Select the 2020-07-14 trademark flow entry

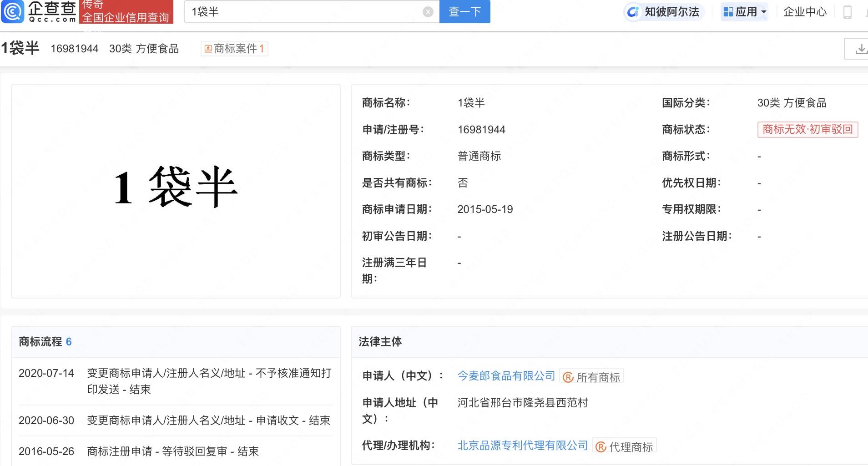click(176, 381)
